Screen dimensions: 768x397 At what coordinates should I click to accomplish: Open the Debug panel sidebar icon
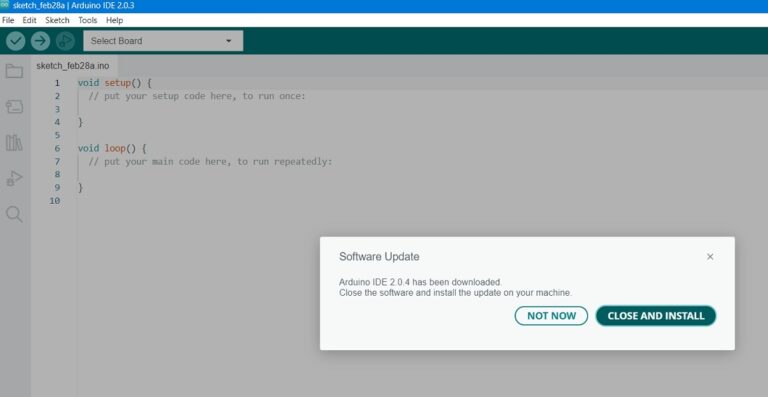click(x=14, y=179)
